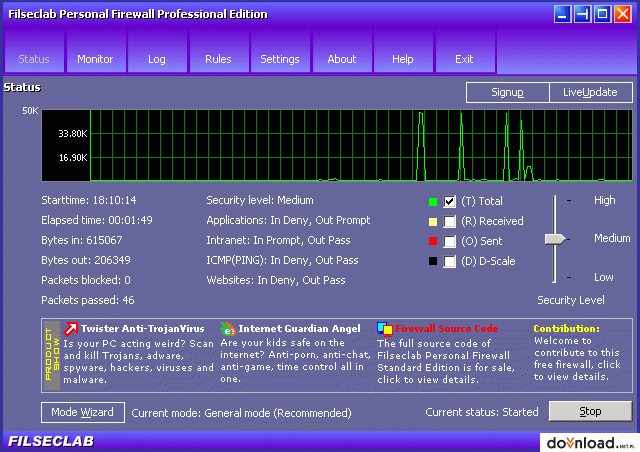Open the Settings tab
Screen dimensions: 640x452
(x=280, y=53)
